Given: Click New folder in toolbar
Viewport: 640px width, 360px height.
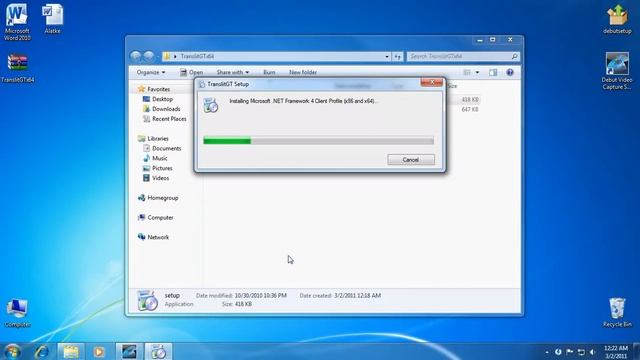Looking at the screenshot, I should tap(303, 72).
